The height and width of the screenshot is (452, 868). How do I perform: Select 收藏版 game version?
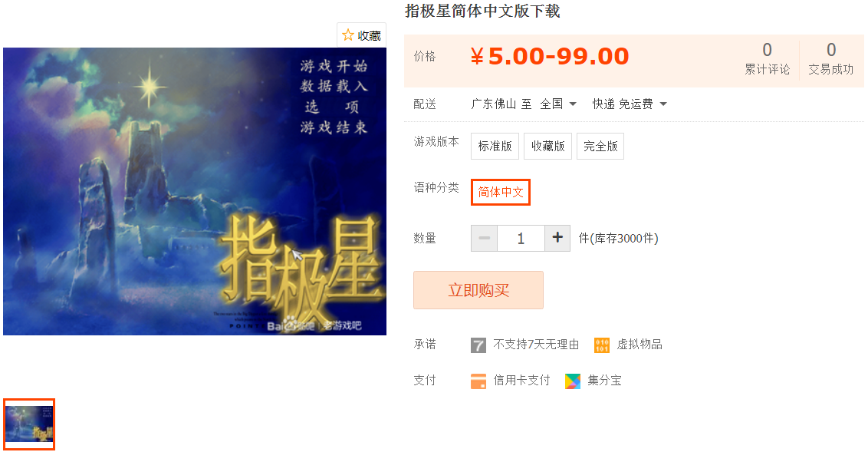pos(548,147)
